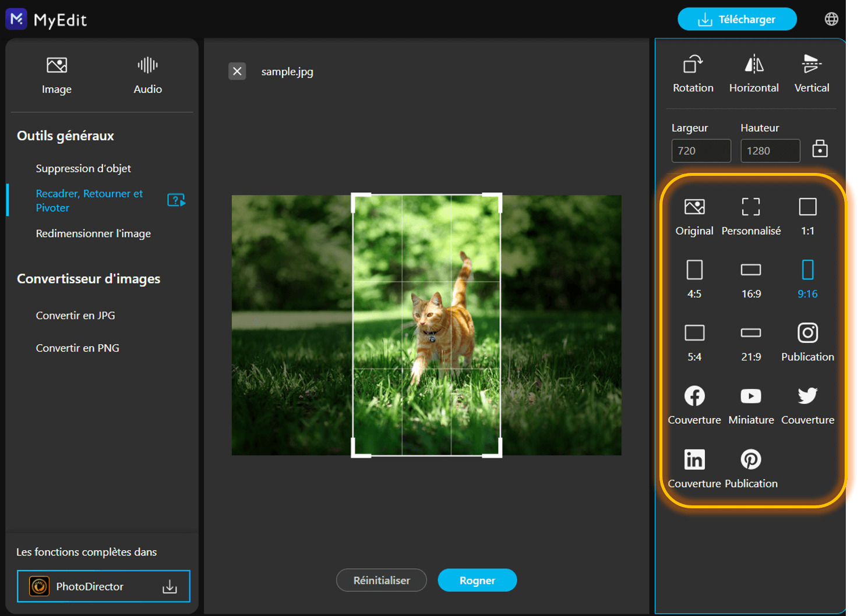Viewport: 861px width, 616px height.
Task: Choose the 5:4 ratio preset
Action: pos(694,343)
